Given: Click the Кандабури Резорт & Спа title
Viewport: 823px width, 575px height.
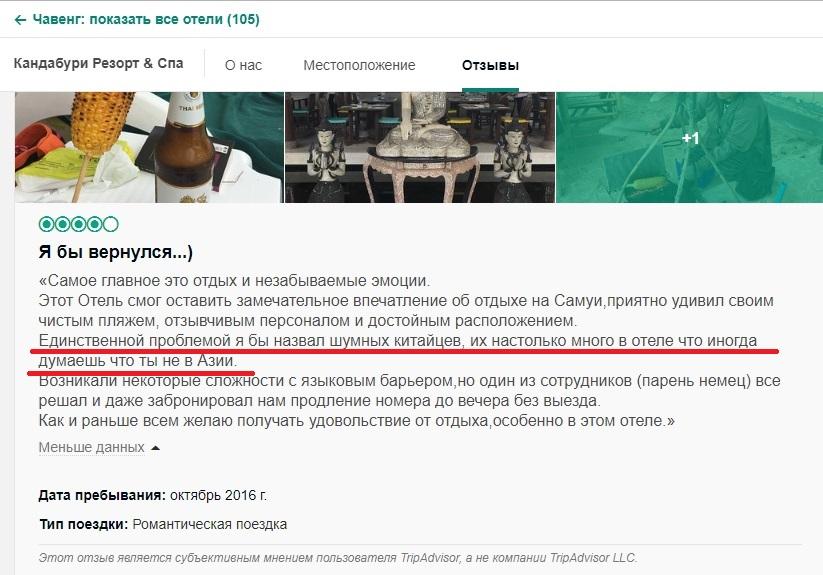Looking at the screenshot, I should tap(98, 63).
